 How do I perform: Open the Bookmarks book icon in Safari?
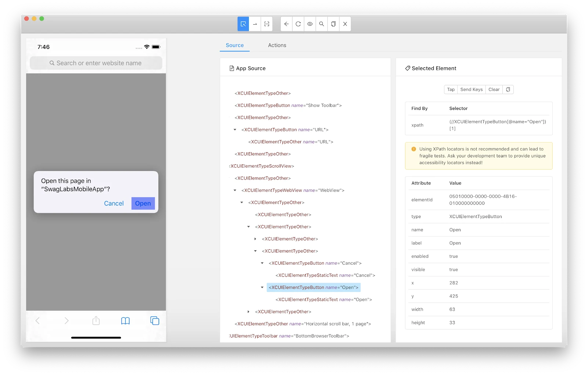pyautogui.click(x=125, y=321)
